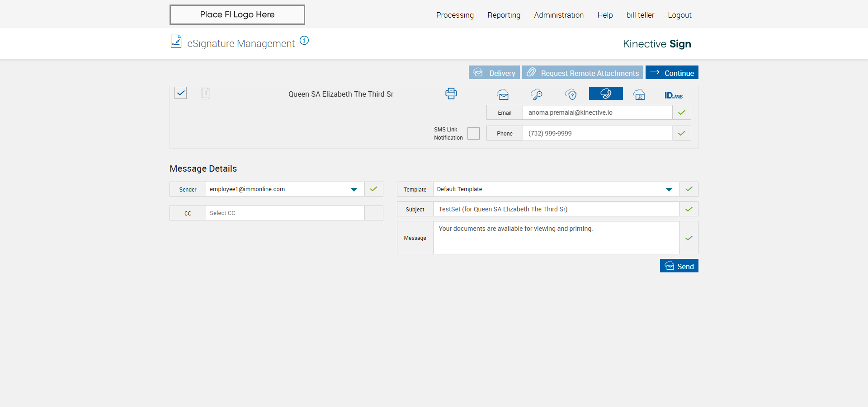The width and height of the screenshot is (868, 407).
Task: Click the Continue button
Action: tap(672, 73)
